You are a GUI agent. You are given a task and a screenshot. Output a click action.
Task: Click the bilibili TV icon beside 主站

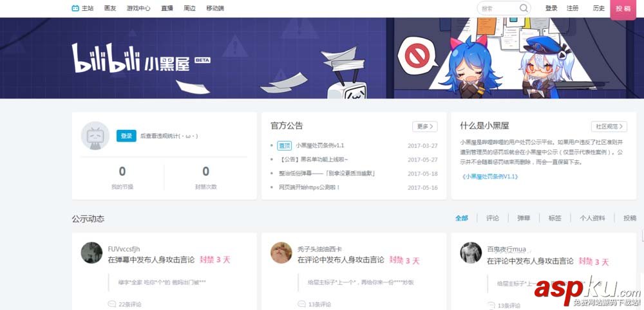tap(75, 8)
